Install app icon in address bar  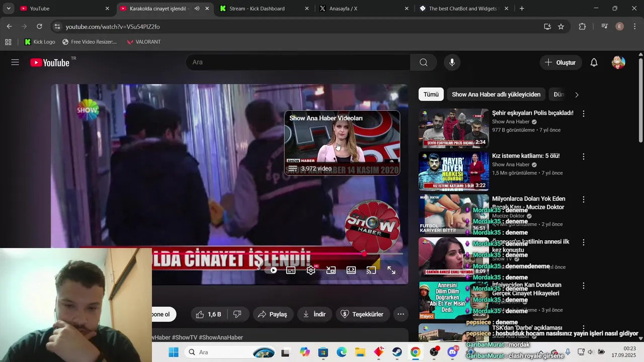pos(547,27)
